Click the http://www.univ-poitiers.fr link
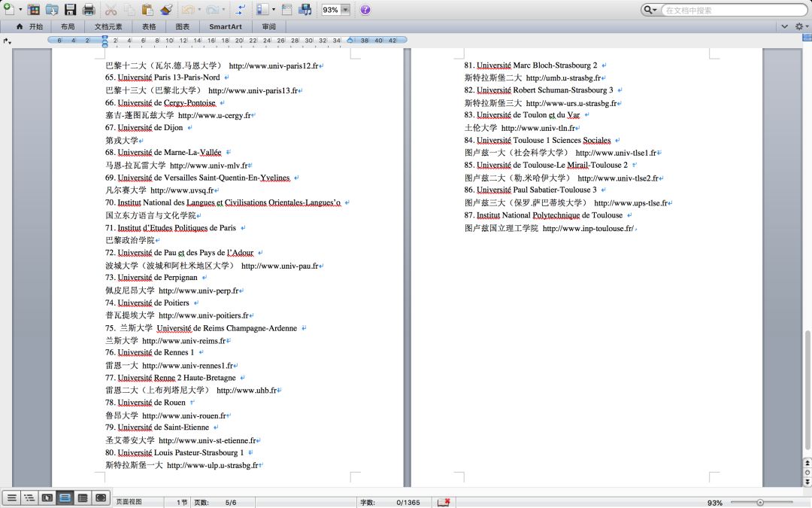Viewport: 812px width, 508px height. [x=204, y=315]
